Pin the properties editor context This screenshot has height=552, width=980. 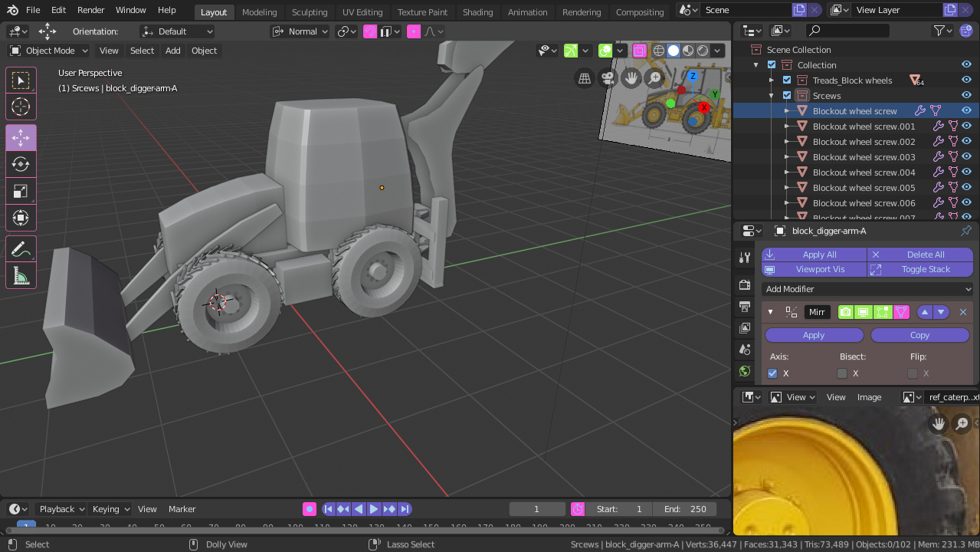pos(966,231)
